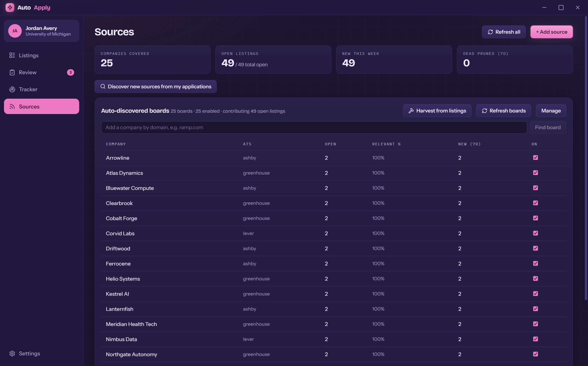
Task: Click the Refresh boards arrows icon
Action: (484, 111)
